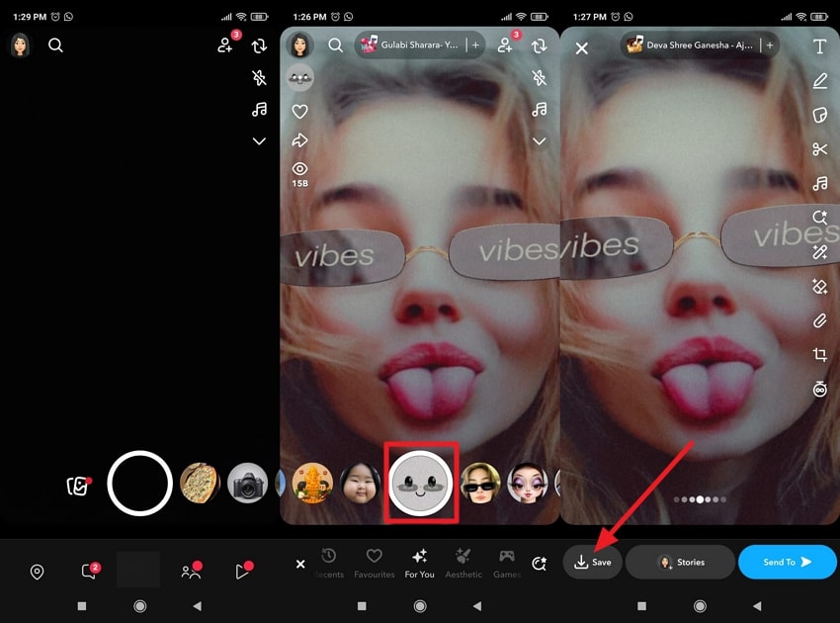Post snap to Stories button
Viewport: 840px width, 623px height.
pyautogui.click(x=680, y=562)
